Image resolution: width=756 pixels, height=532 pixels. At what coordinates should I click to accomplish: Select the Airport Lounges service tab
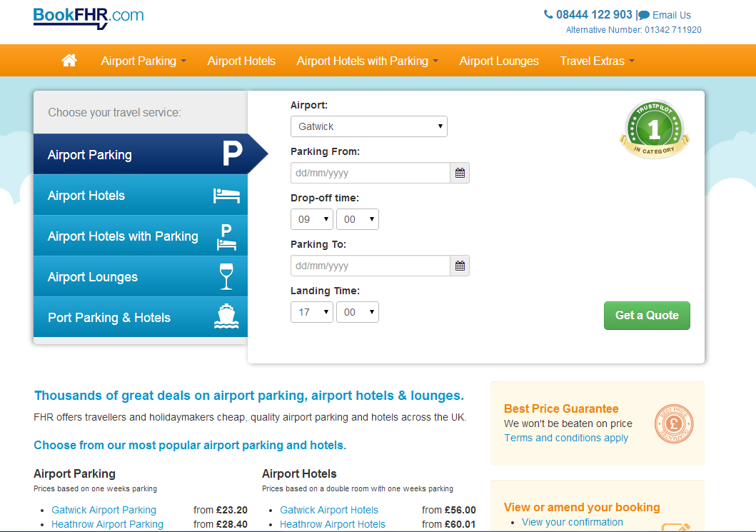click(x=141, y=276)
